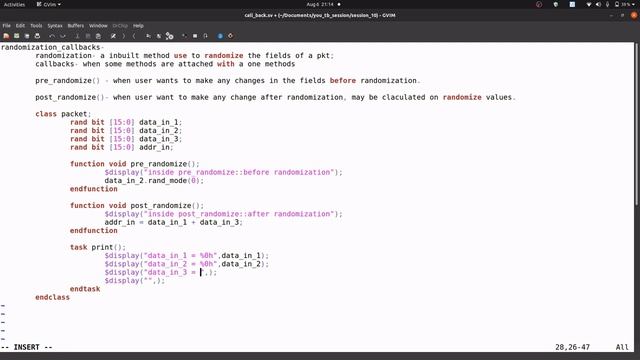Run a Vim script via toolbar icon

click(169, 36)
